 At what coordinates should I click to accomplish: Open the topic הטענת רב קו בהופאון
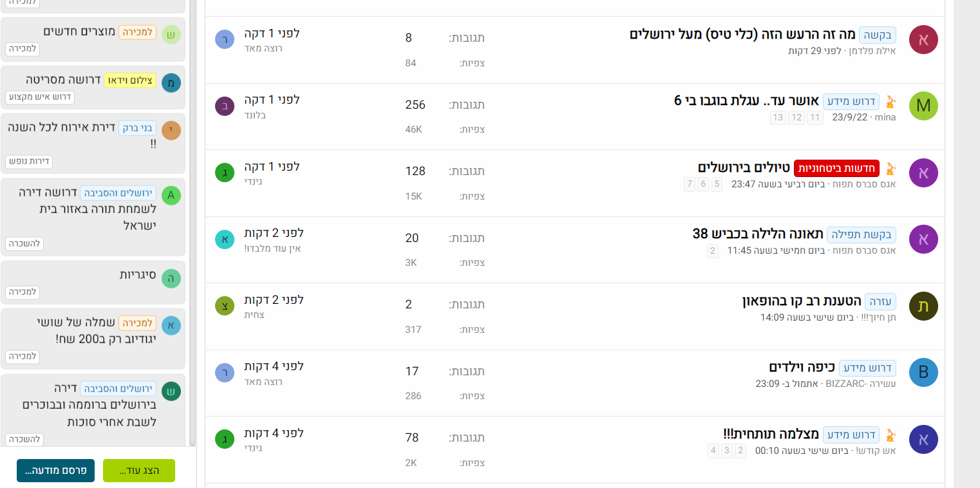pos(801,301)
